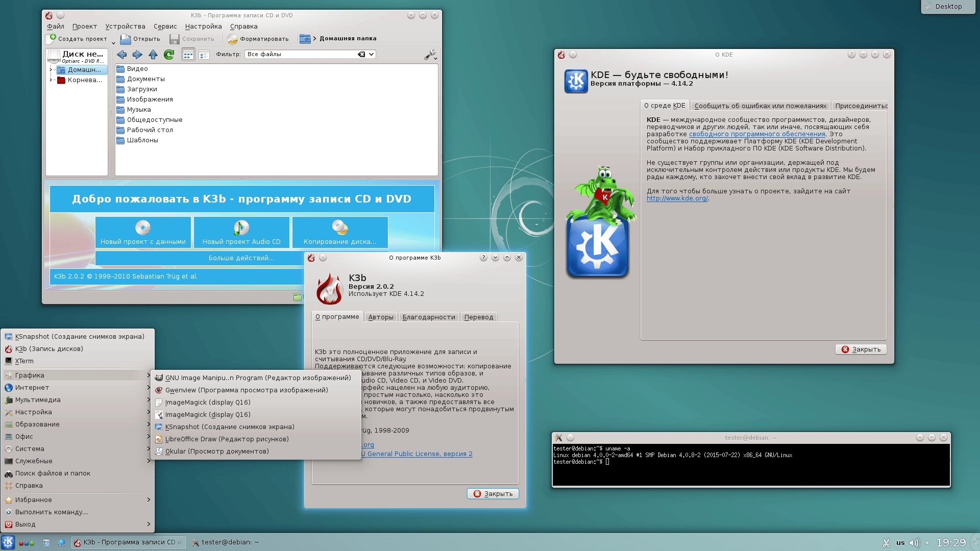Show hidden system tray icons arrow
980x551 pixels.
click(x=927, y=543)
